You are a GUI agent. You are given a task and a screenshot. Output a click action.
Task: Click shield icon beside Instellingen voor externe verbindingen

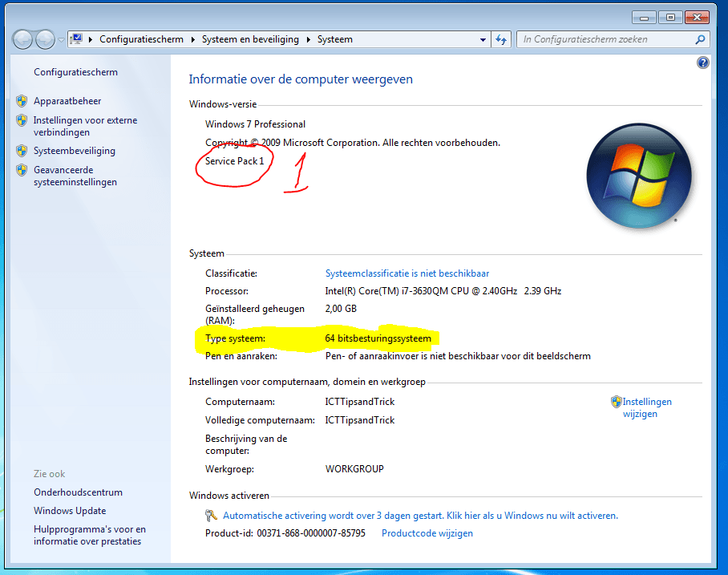pyautogui.click(x=22, y=120)
